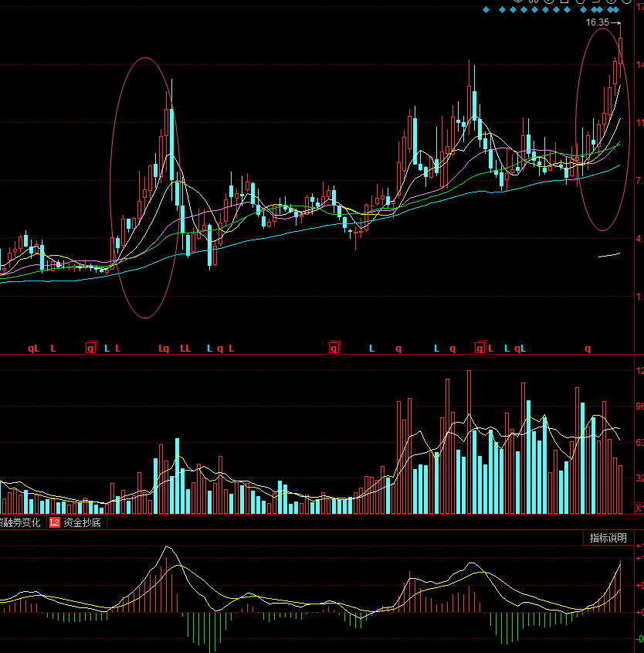This screenshot has width=644, height=653.
Task: Switch to the 融券变化 indicator tab
Action: coord(22,522)
